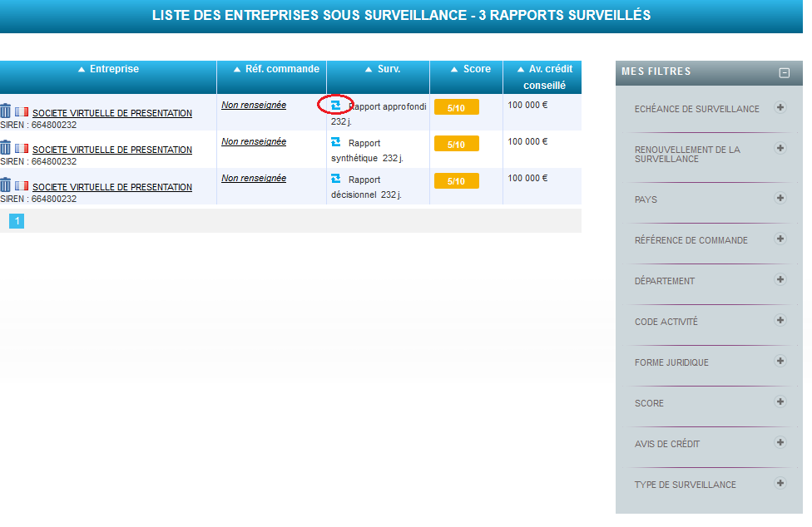Collapse the Mes Filtres panel
812x527 pixels.
coord(784,72)
